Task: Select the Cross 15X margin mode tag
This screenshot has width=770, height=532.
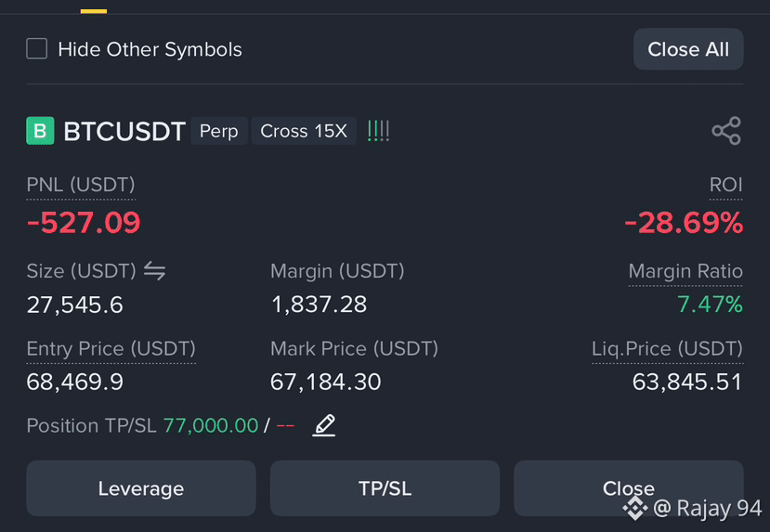Action: (x=304, y=131)
